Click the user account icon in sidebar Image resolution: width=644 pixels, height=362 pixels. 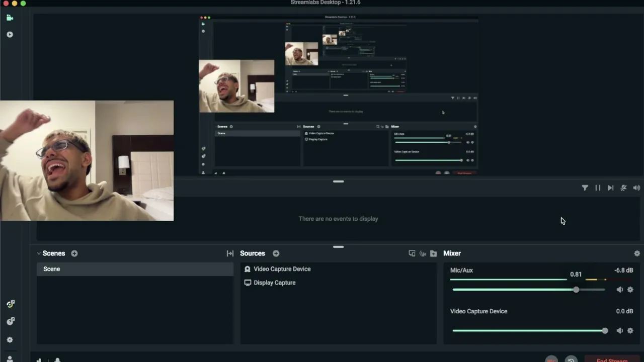pyautogui.click(x=10, y=359)
